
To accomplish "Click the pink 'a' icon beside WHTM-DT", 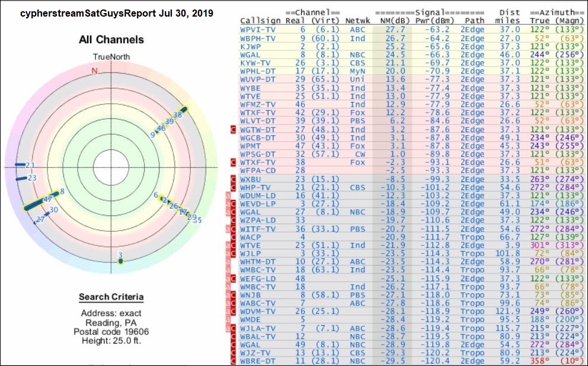I will [x=228, y=262].
